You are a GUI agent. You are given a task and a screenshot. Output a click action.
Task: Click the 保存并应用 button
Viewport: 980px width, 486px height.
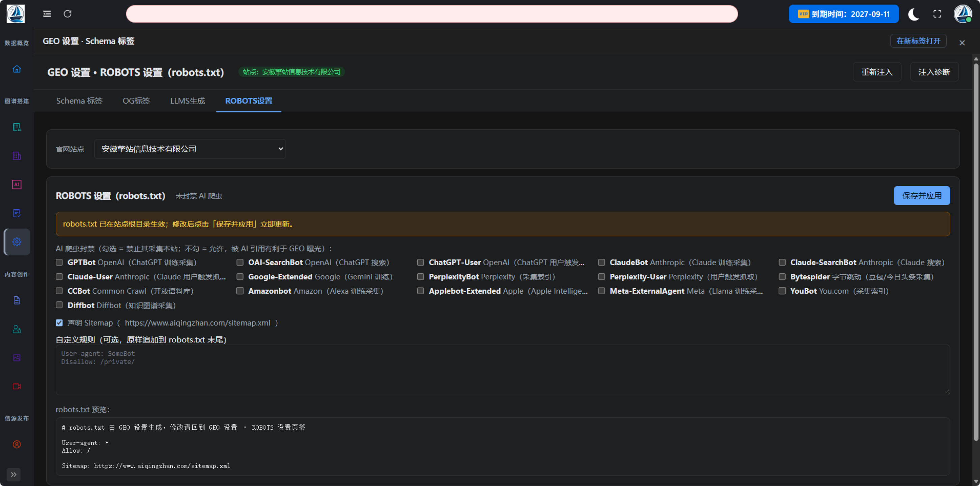click(922, 196)
